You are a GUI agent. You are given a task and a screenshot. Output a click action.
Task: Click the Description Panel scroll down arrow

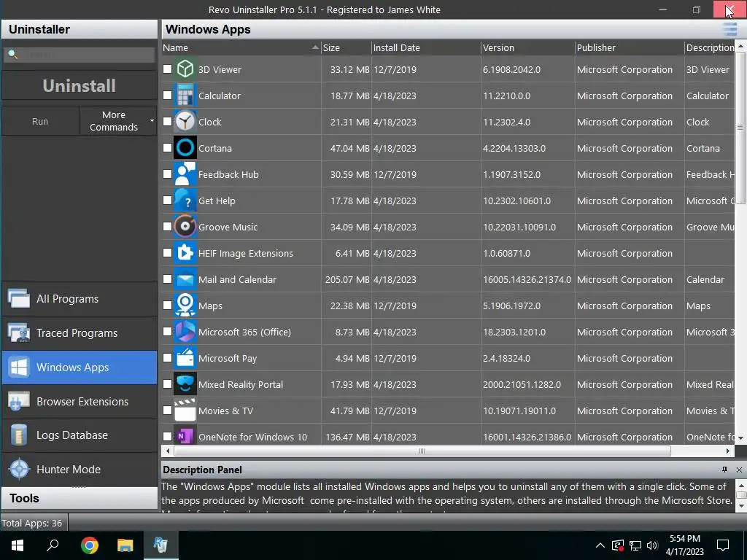741,506
